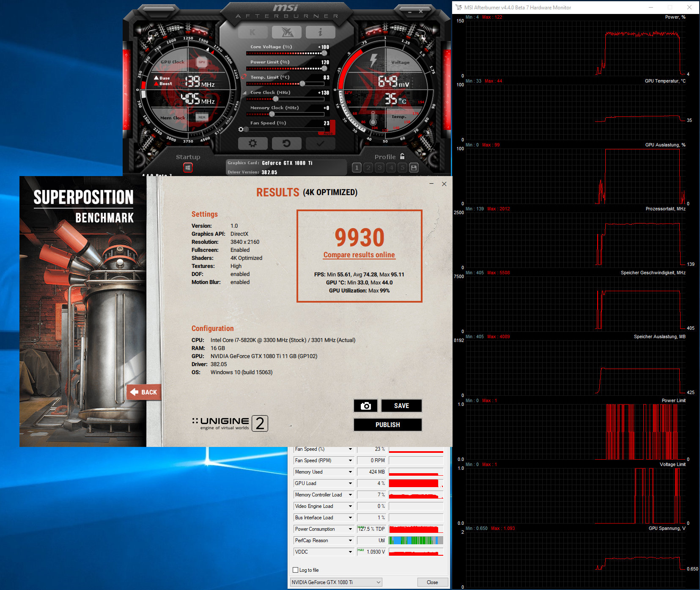The width and height of the screenshot is (700, 590).
Task: Click the Core Voltage slider handle
Action: (324, 53)
